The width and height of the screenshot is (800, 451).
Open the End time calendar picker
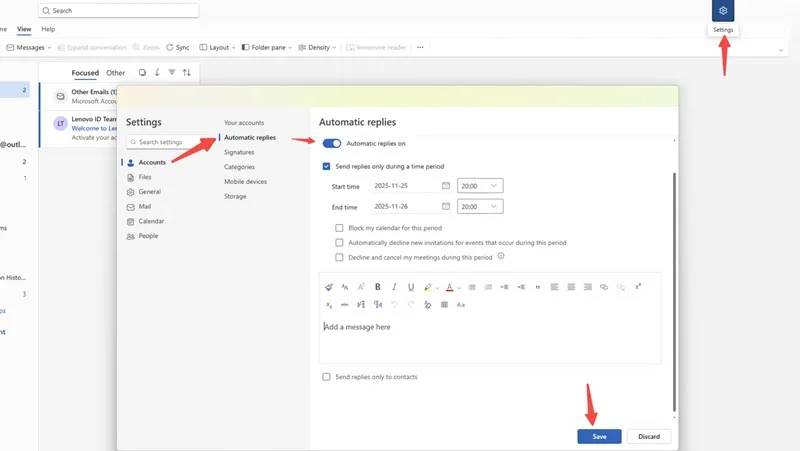click(x=445, y=206)
